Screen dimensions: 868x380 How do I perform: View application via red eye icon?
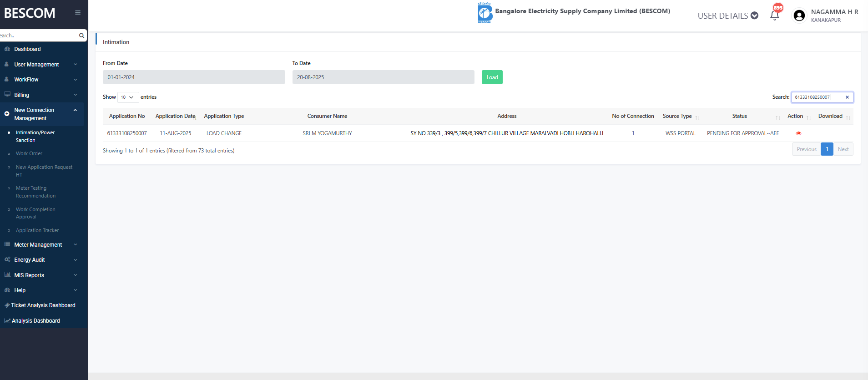click(x=798, y=133)
